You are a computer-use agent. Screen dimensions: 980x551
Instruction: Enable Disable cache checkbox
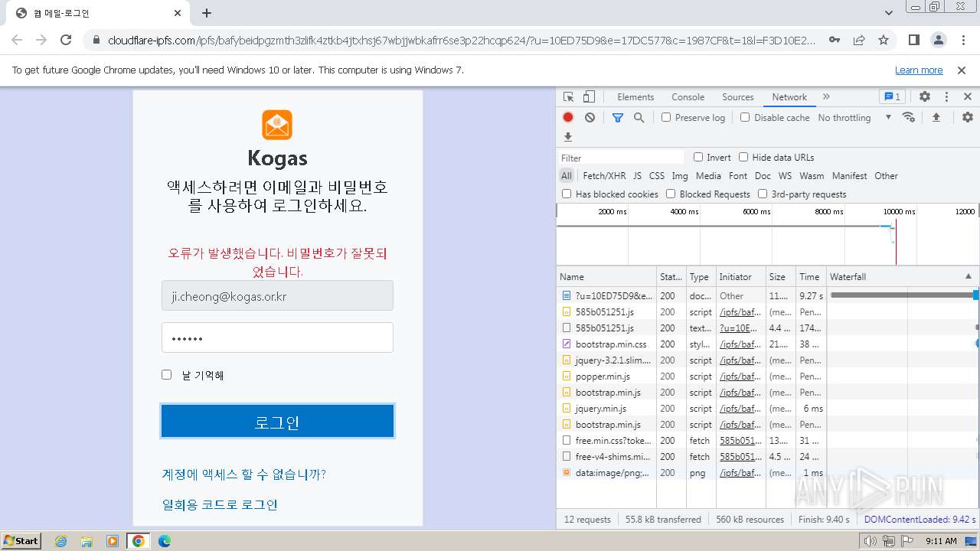[x=745, y=118]
